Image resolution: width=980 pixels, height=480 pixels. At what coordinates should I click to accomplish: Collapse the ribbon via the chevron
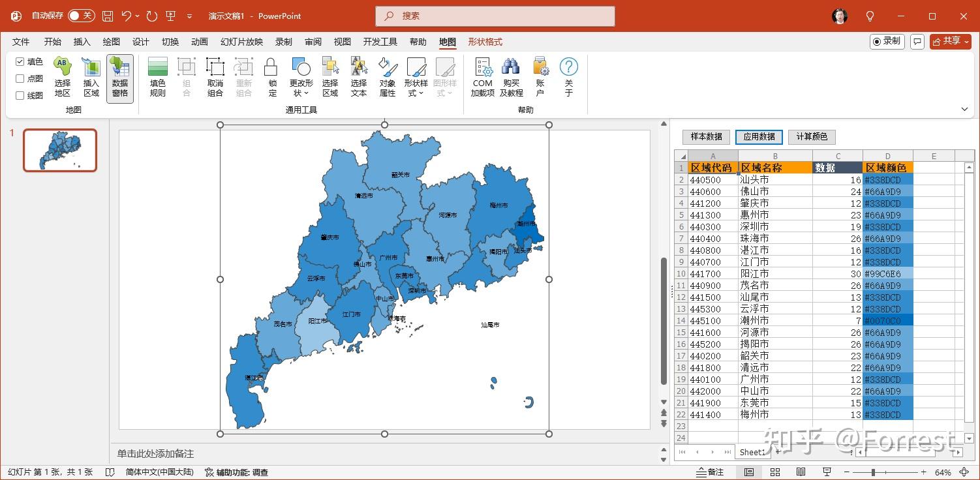(965, 109)
